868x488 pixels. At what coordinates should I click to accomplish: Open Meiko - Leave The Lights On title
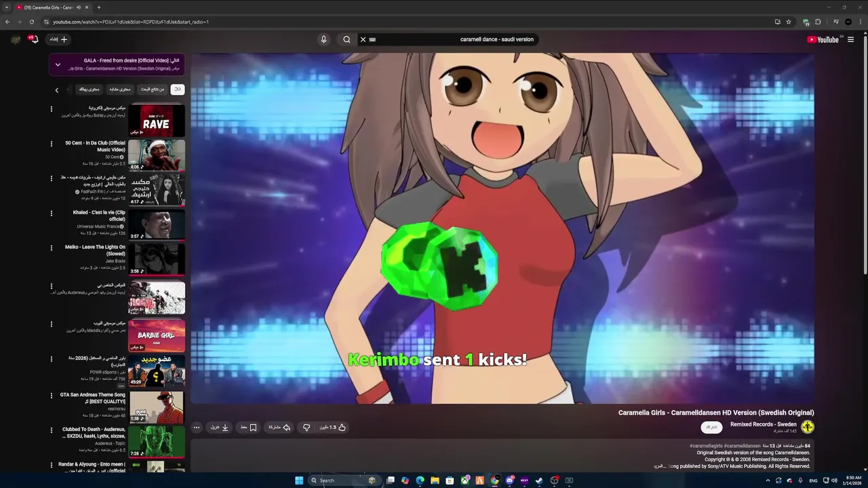pos(95,250)
